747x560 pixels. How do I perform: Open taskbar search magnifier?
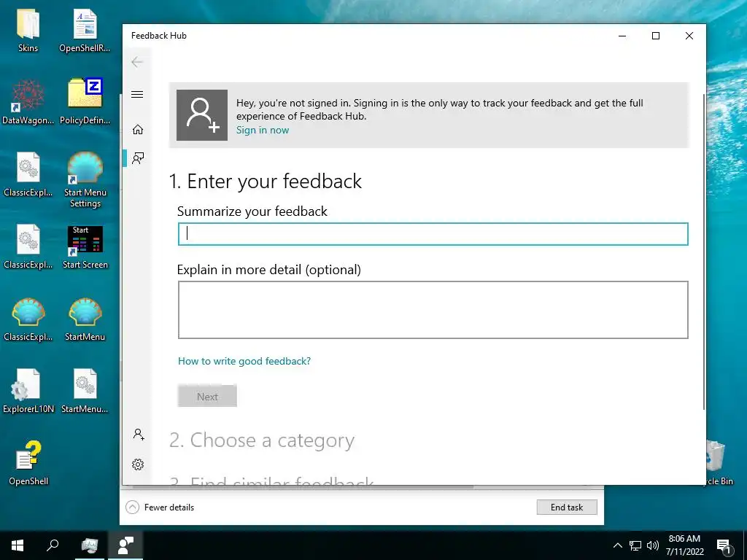tap(53, 545)
